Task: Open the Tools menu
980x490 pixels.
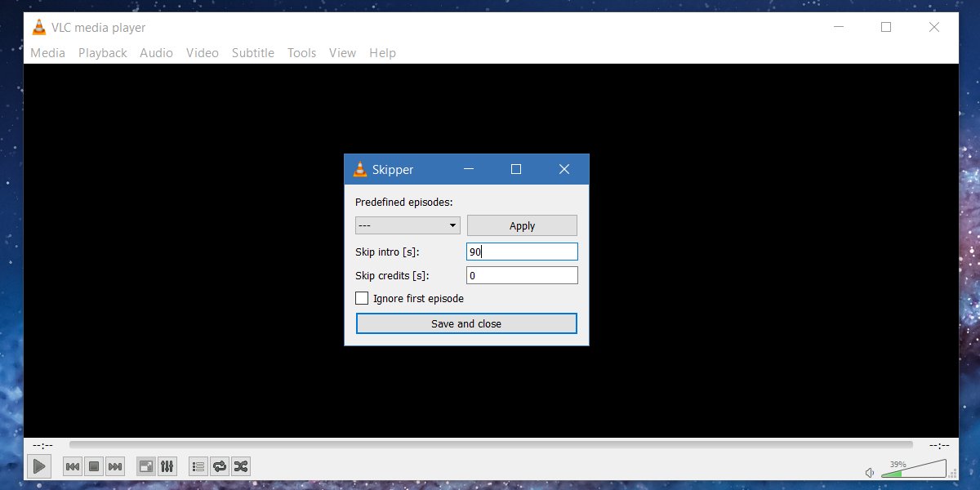Action: [x=301, y=53]
